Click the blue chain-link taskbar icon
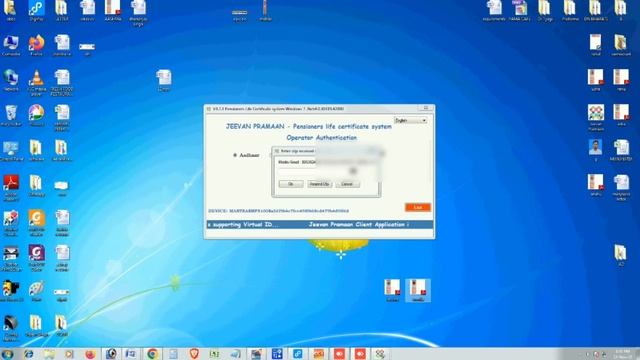 (298, 354)
